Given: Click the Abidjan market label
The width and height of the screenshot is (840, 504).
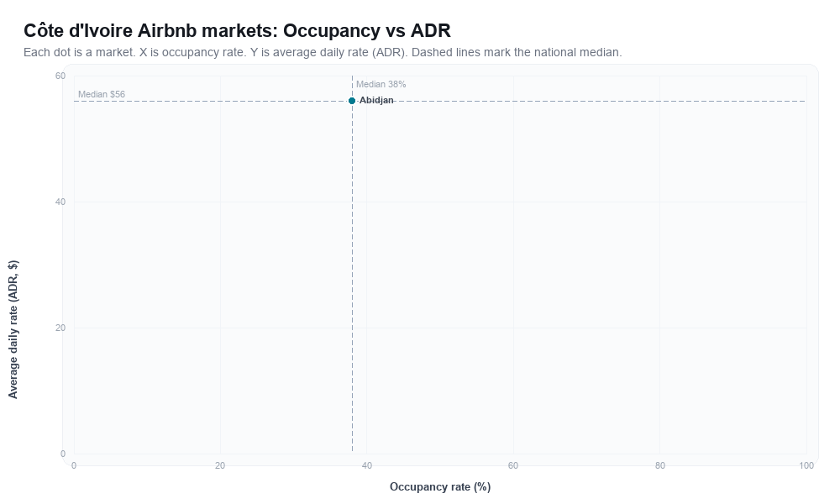Looking at the screenshot, I should click(376, 100).
